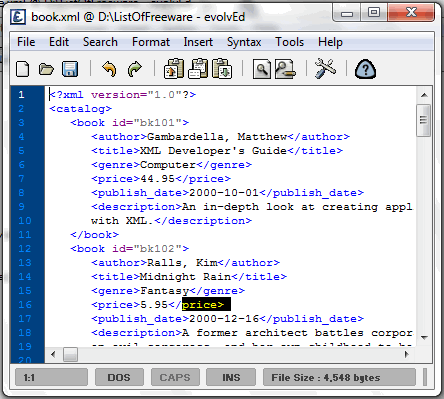Click the genre Fantasy line
Image resolution: width=444 pixels, height=399 pixels.
(168, 291)
